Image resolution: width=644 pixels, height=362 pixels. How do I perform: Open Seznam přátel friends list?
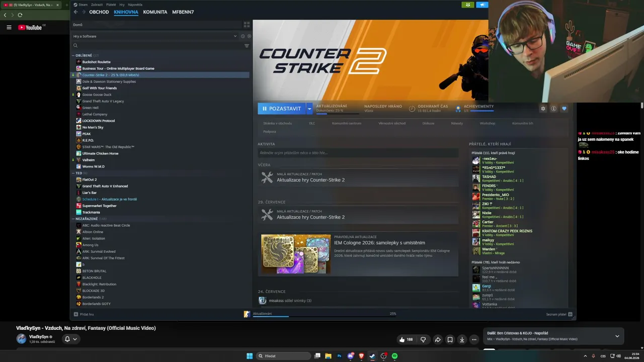click(559, 314)
